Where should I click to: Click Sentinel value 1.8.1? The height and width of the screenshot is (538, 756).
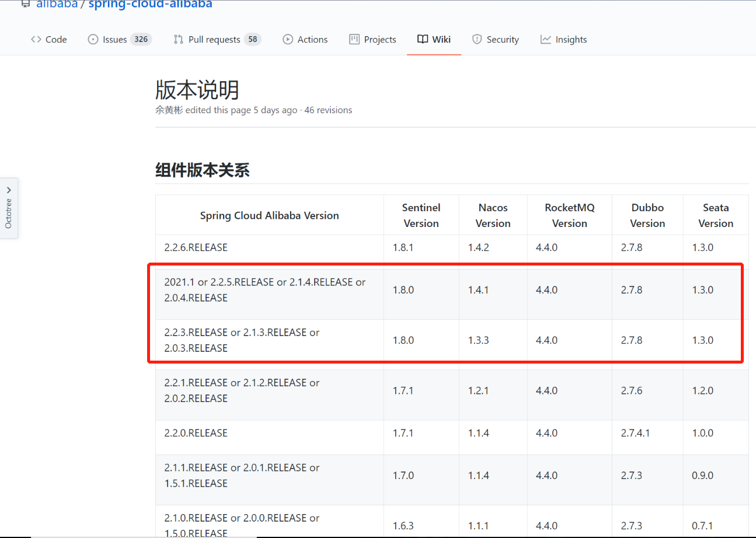click(403, 247)
